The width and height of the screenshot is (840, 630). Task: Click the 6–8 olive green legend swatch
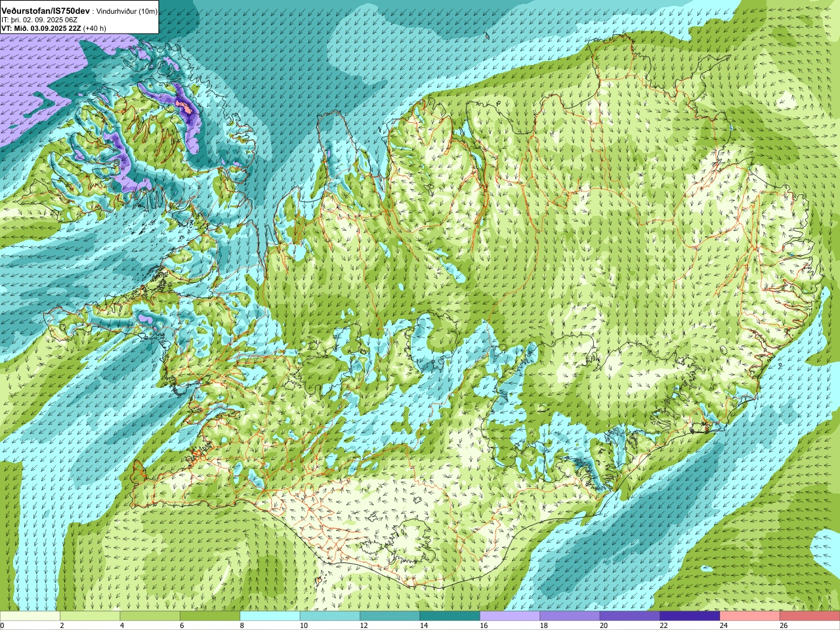point(210,616)
